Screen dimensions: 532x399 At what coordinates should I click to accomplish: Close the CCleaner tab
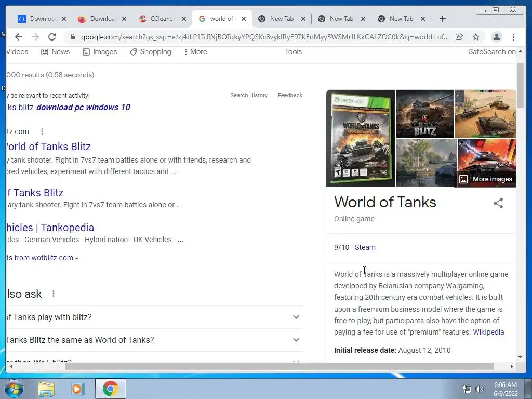point(184,19)
